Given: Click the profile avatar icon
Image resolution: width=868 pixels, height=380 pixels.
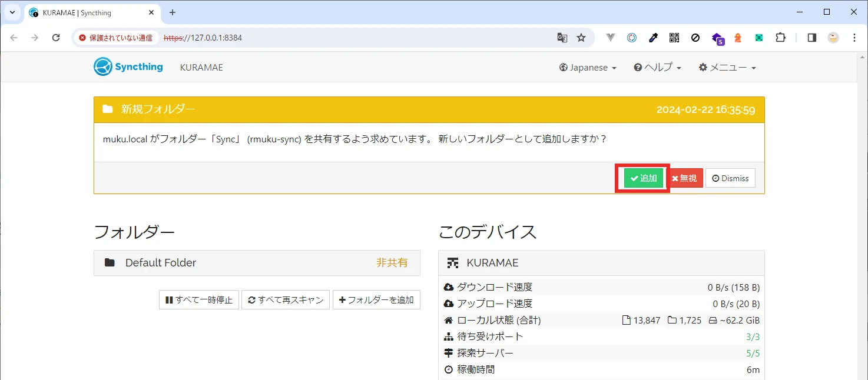Looking at the screenshot, I should (x=833, y=38).
